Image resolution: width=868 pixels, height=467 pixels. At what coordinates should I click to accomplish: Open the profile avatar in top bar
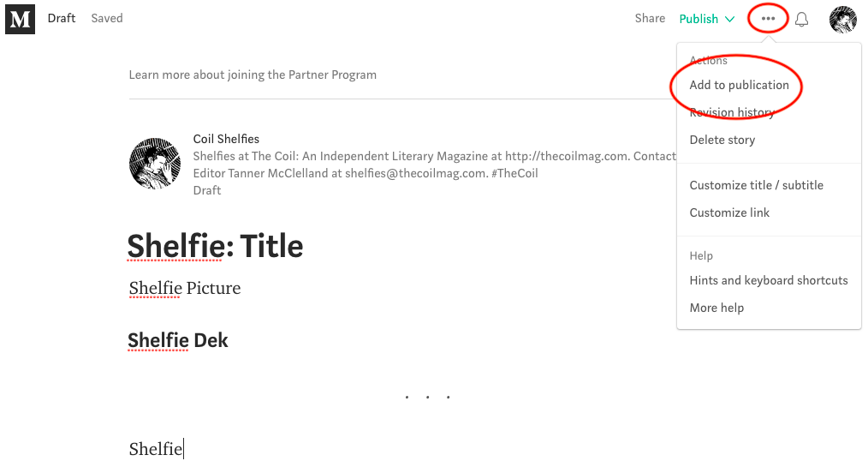[x=842, y=19]
